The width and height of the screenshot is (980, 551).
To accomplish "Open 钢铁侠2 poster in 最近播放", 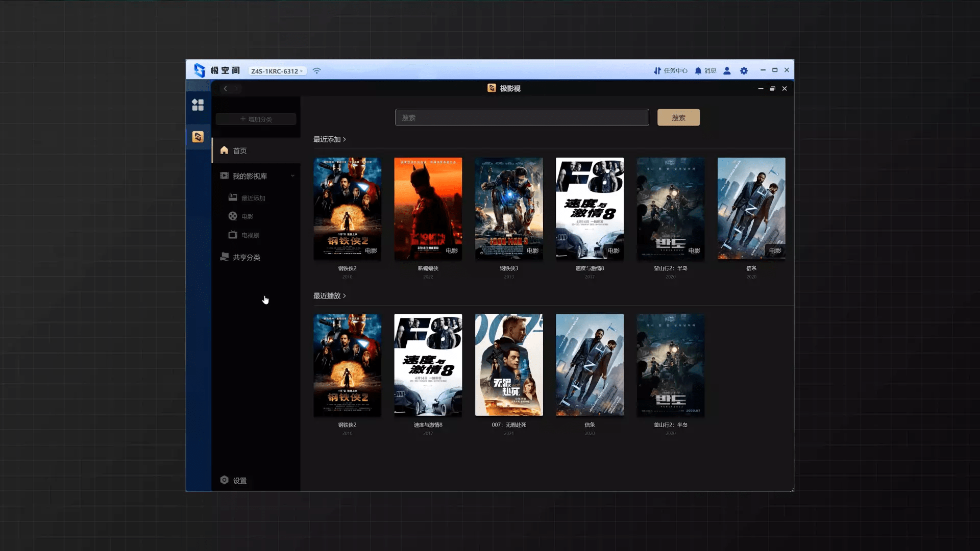I will pos(347,365).
